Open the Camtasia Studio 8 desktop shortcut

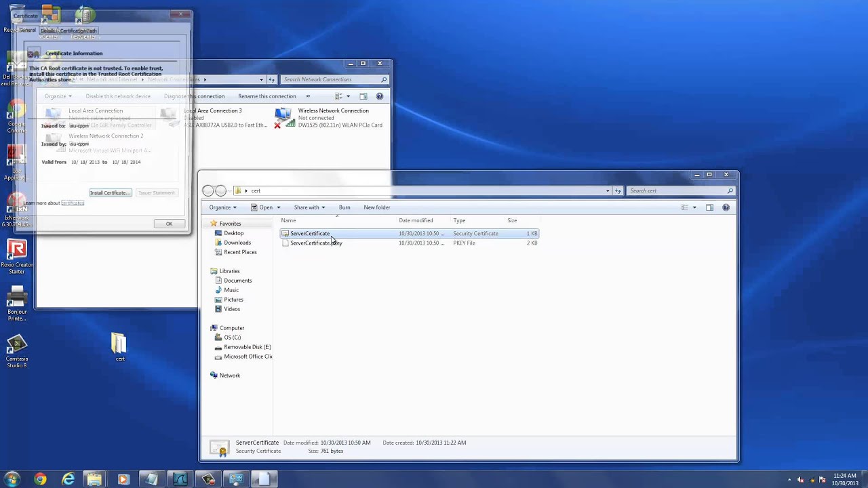tap(17, 352)
